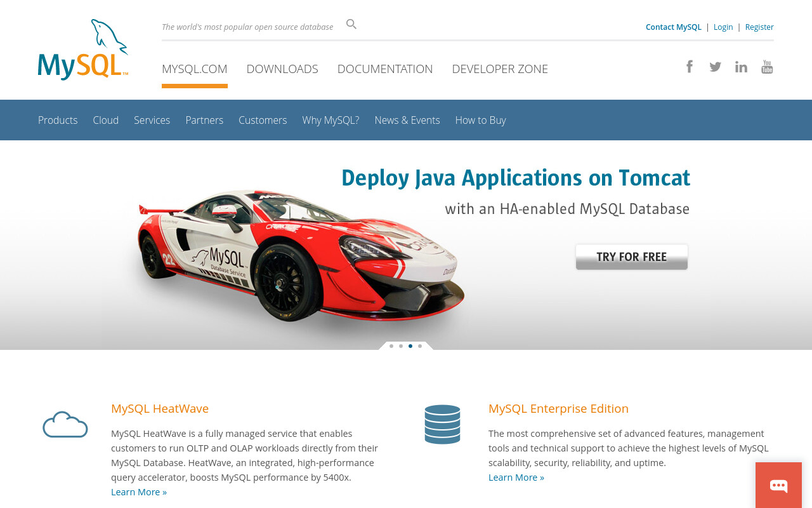This screenshot has width=812, height=508.
Task: Select the MYSQL.COM tab
Action: (x=195, y=69)
